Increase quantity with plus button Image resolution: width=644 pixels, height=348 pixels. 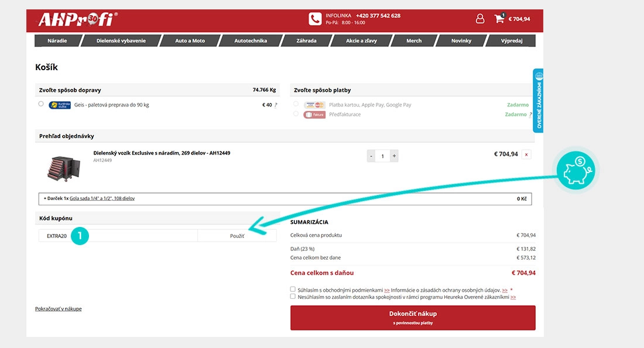click(x=394, y=156)
